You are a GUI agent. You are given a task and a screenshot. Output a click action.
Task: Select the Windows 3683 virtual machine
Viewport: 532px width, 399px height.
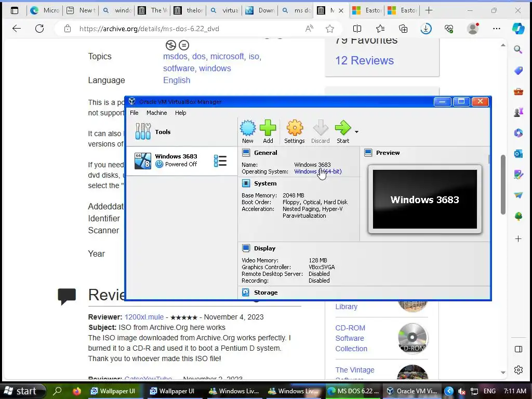181,161
